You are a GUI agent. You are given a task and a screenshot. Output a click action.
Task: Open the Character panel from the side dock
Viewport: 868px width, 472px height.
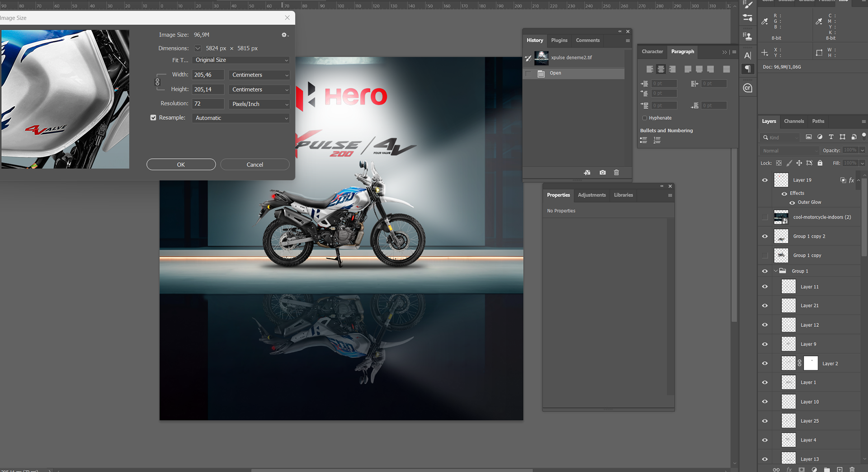coord(748,56)
